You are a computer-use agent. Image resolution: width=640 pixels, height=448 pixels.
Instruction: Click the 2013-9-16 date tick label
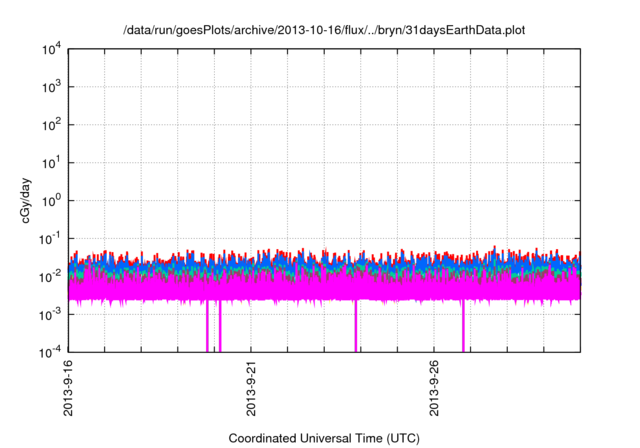pos(68,388)
